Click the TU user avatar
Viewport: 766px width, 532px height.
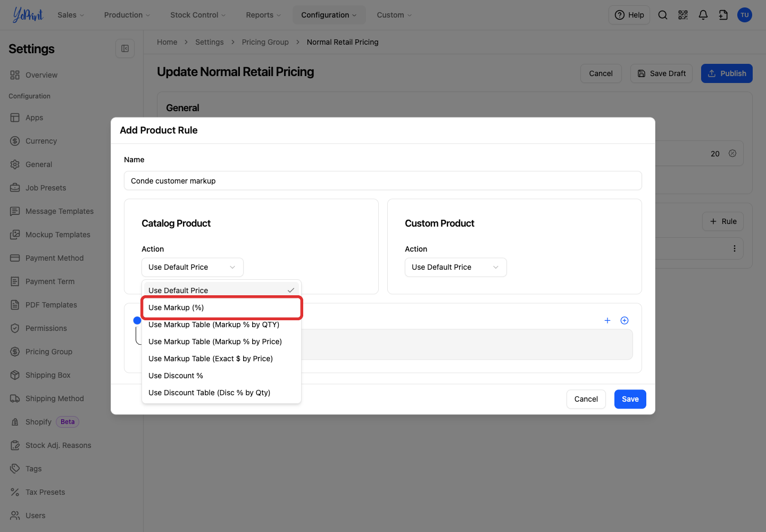click(x=745, y=15)
